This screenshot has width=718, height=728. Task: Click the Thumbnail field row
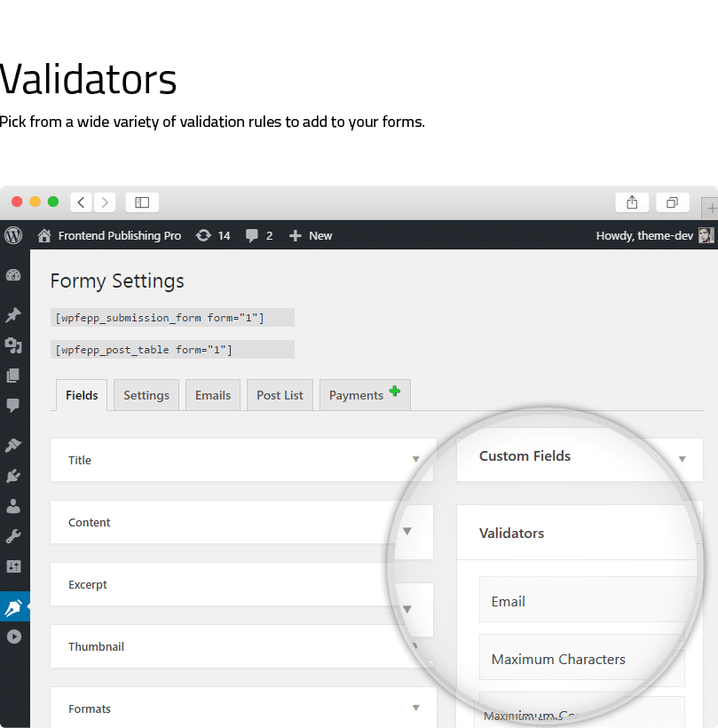241,646
